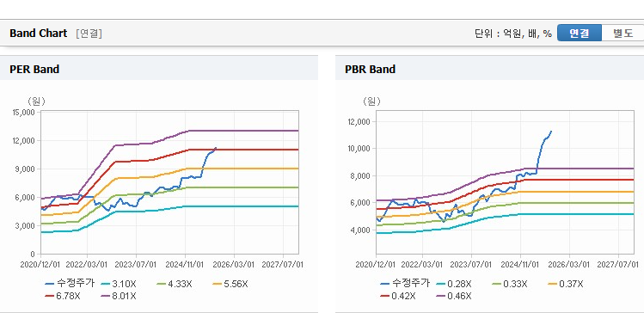Click the 15,000 axis label in PER chart
This screenshot has width=644, height=313.
pos(23,112)
